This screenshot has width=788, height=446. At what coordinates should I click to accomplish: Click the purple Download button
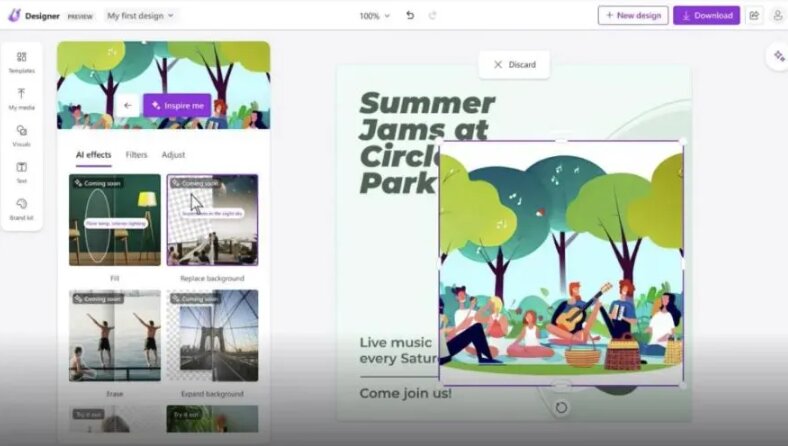click(x=706, y=16)
